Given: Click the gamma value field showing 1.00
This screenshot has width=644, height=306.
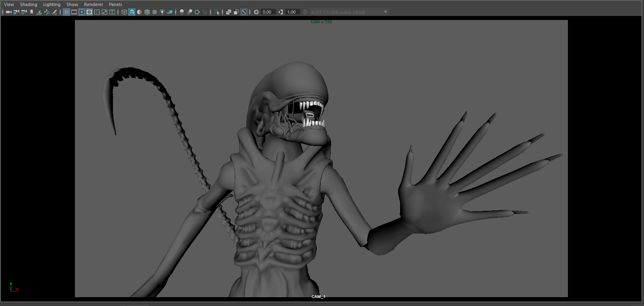Looking at the screenshot, I should [x=292, y=12].
